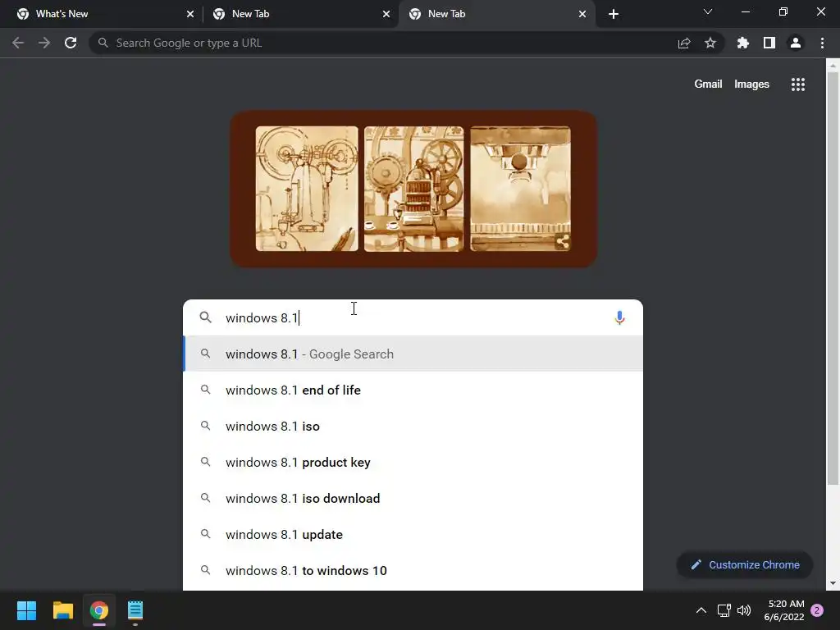Open the notification count badge

[x=817, y=610]
